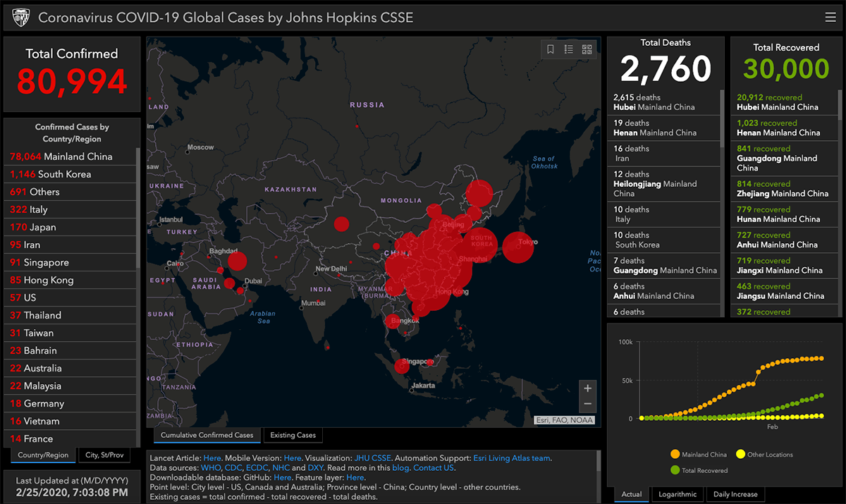Click '19 deaths Henan' entry

coord(664,128)
